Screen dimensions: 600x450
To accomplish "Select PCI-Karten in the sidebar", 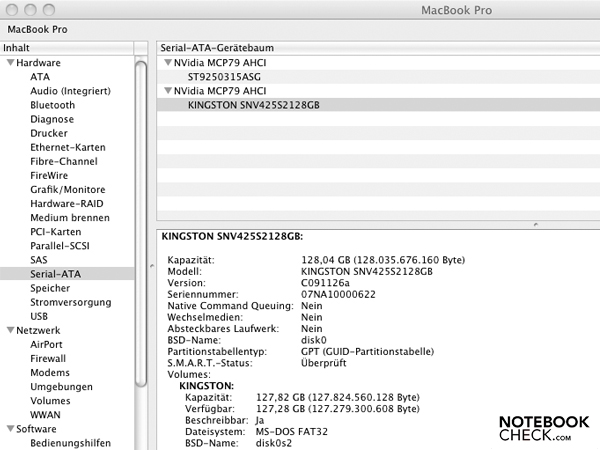I will click(x=55, y=232).
